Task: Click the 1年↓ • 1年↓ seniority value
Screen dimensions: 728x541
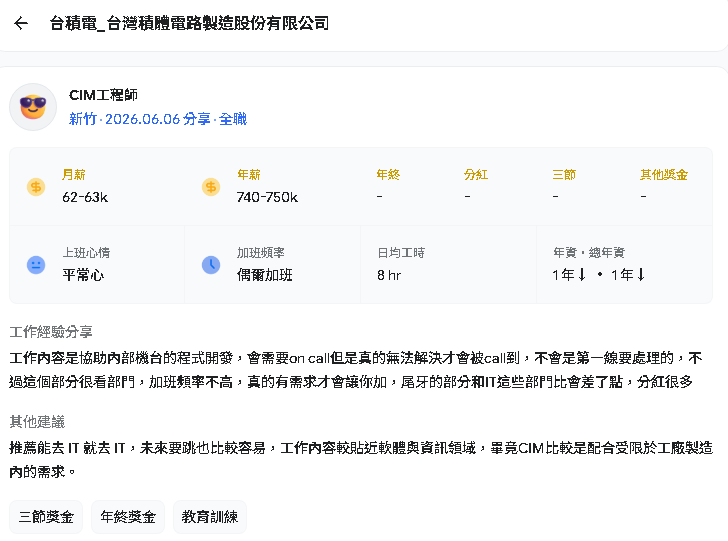Action: tap(599, 275)
